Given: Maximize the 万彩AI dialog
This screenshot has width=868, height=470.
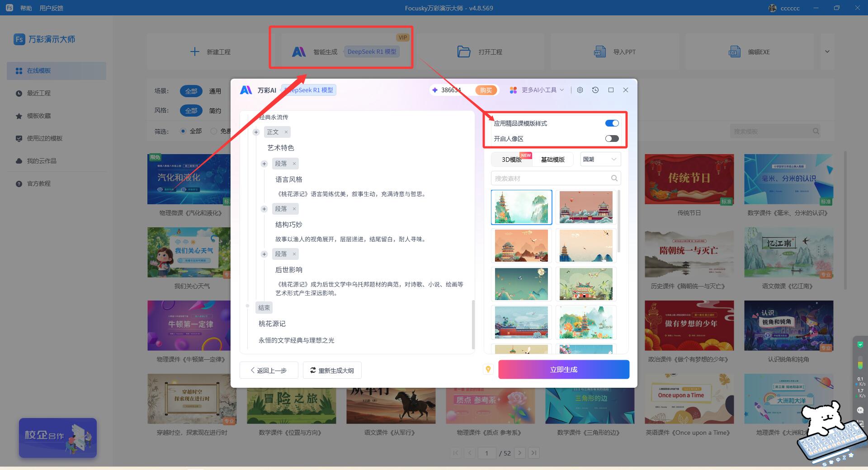Looking at the screenshot, I should (x=611, y=90).
